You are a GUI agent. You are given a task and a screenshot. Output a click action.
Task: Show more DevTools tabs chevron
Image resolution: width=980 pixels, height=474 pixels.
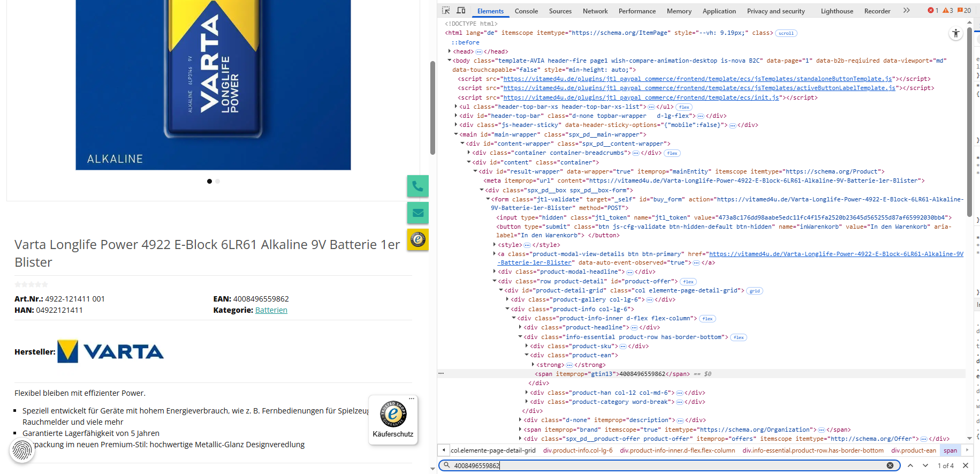click(906, 11)
